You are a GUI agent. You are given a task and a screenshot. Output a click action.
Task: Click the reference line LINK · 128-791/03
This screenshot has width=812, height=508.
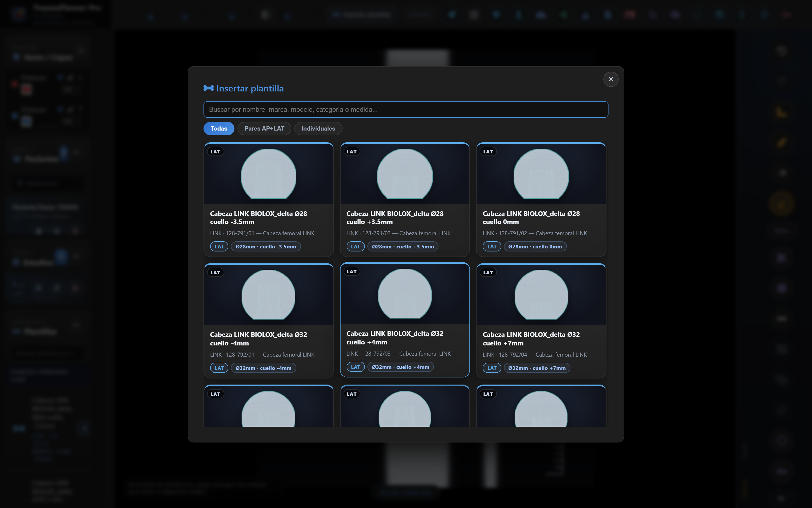pyautogui.click(x=398, y=233)
